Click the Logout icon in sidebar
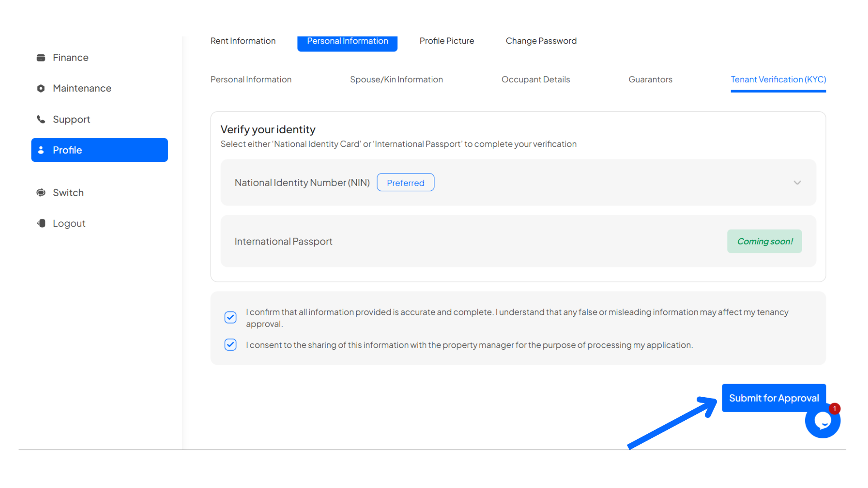This screenshot has width=868, height=488. (41, 223)
